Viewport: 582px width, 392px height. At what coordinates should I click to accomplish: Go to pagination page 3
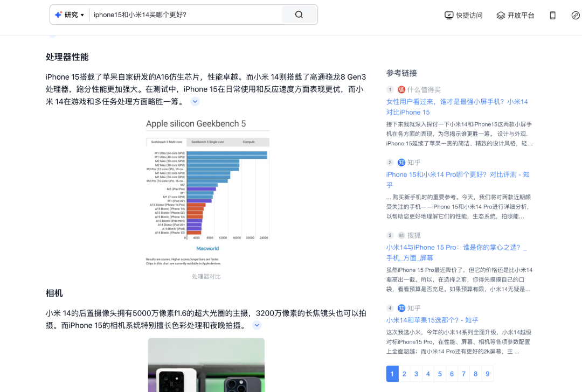pyautogui.click(x=416, y=374)
